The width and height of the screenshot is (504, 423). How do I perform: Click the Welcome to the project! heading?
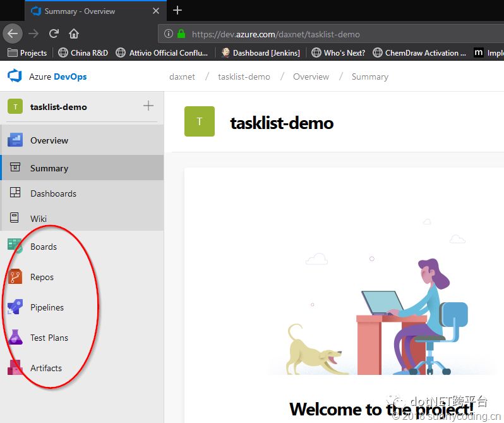click(382, 409)
